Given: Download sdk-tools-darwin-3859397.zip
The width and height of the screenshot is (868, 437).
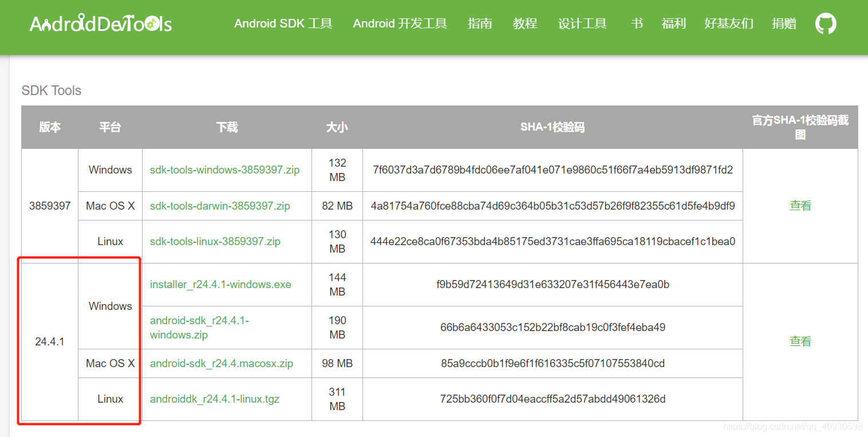Looking at the screenshot, I should click(x=220, y=206).
